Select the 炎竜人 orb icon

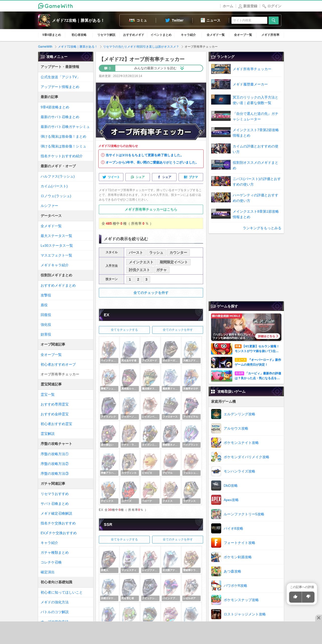coord(109,560)
